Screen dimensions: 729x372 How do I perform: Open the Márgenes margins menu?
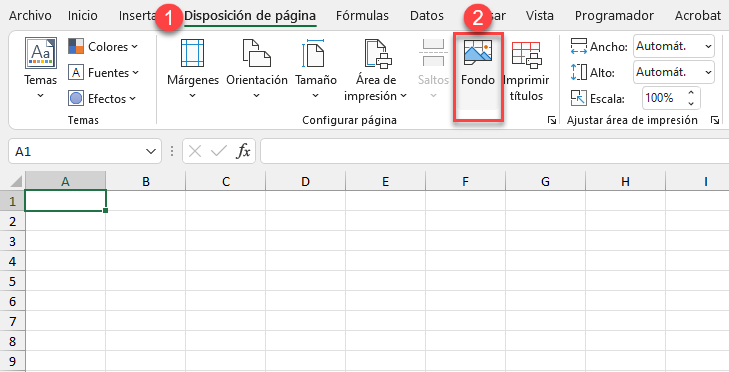click(x=192, y=68)
